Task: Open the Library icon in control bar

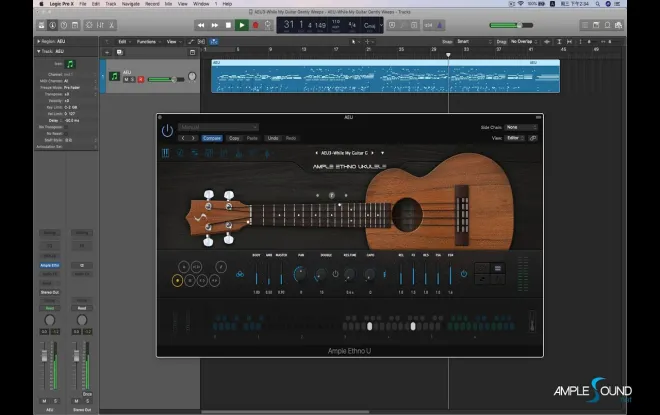Action: (x=41, y=25)
